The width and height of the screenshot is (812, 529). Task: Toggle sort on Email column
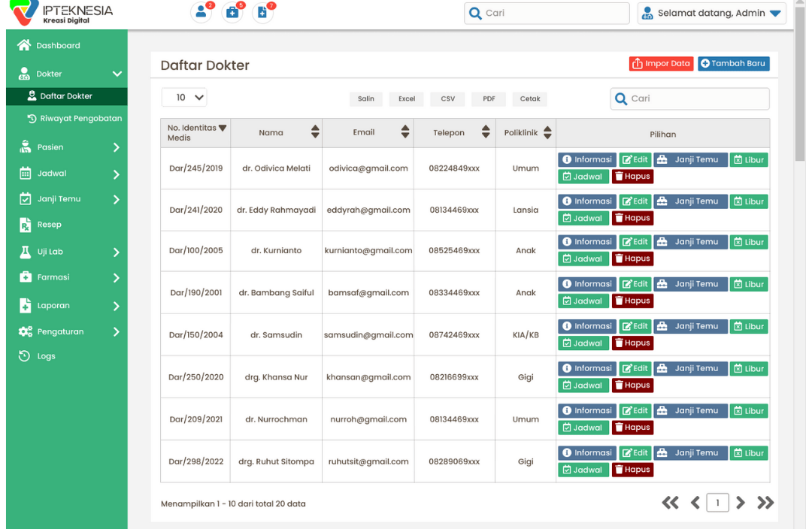405,132
